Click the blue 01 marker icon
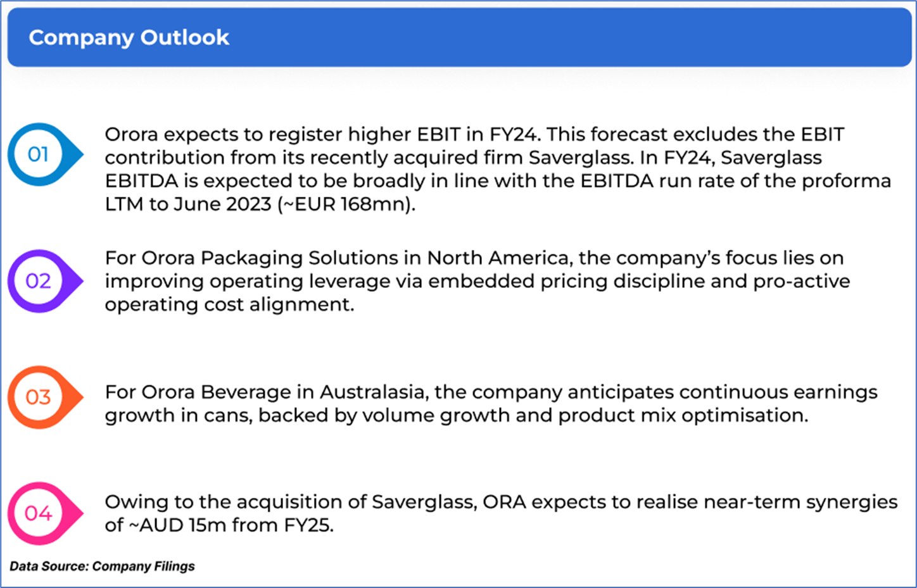The height and width of the screenshot is (588, 917). coord(39,154)
